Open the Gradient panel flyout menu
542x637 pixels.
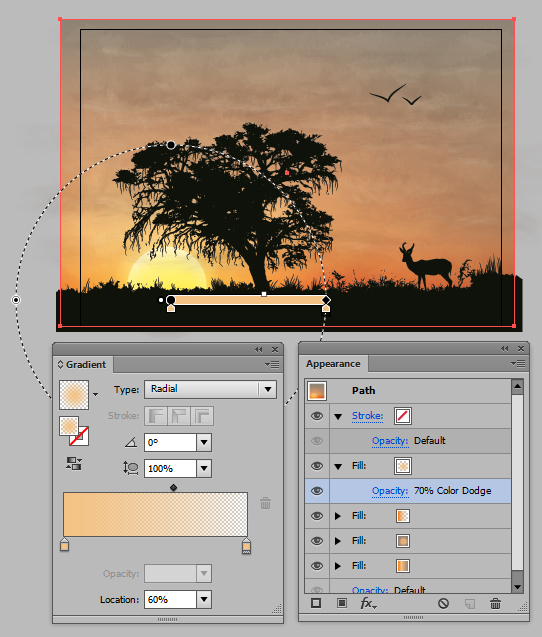point(272,364)
